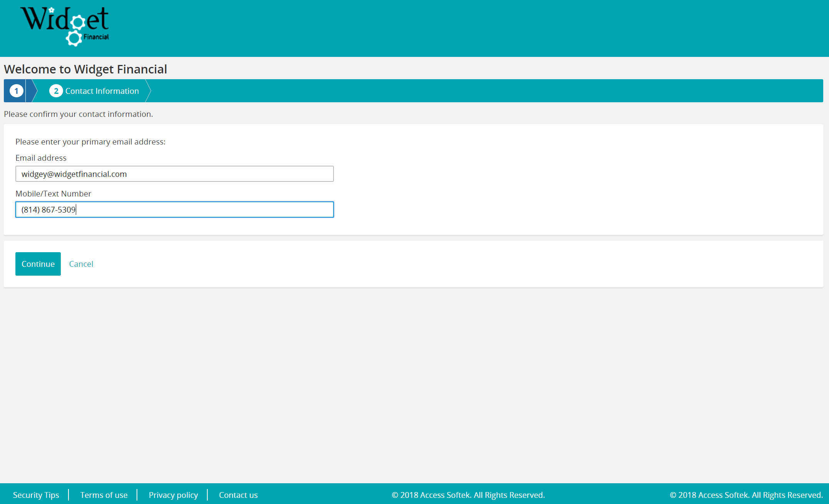This screenshot has width=829, height=504.
Task: Click the 'Please confirm your contact information' text
Action: click(78, 114)
